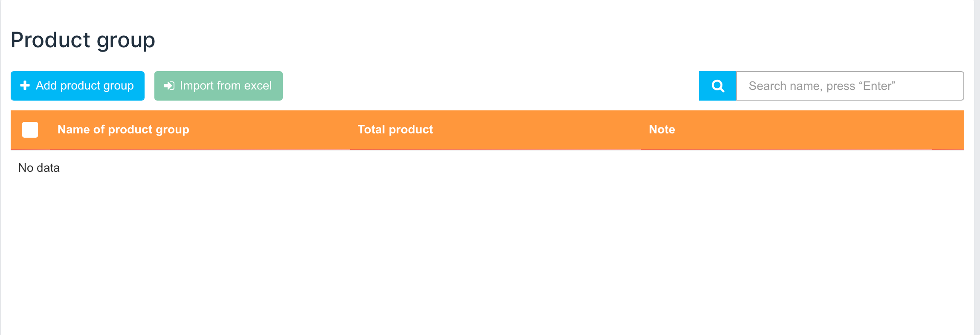Image resolution: width=980 pixels, height=335 pixels.
Task: Click the Add product group label text
Action: pos(85,86)
